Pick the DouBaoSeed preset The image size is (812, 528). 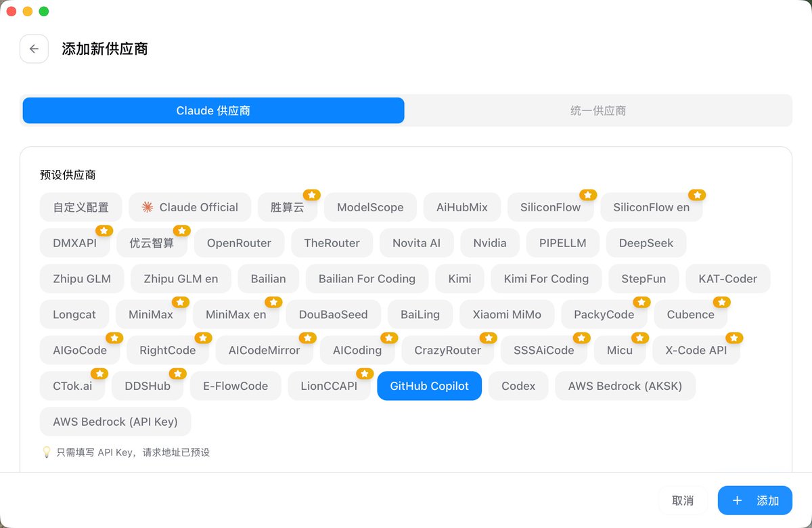334,314
